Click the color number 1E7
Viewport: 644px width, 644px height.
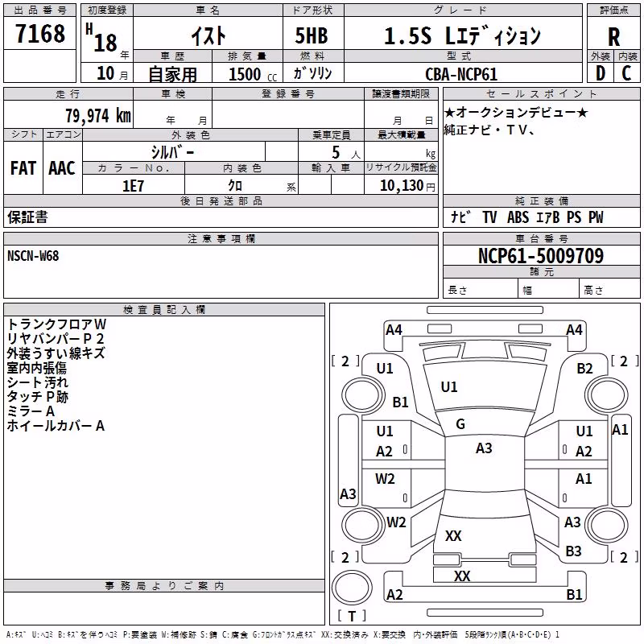click(x=133, y=186)
